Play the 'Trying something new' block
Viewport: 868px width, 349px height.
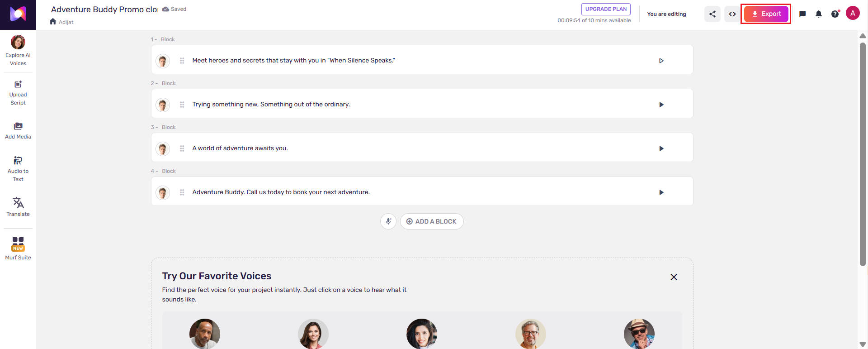click(x=661, y=105)
